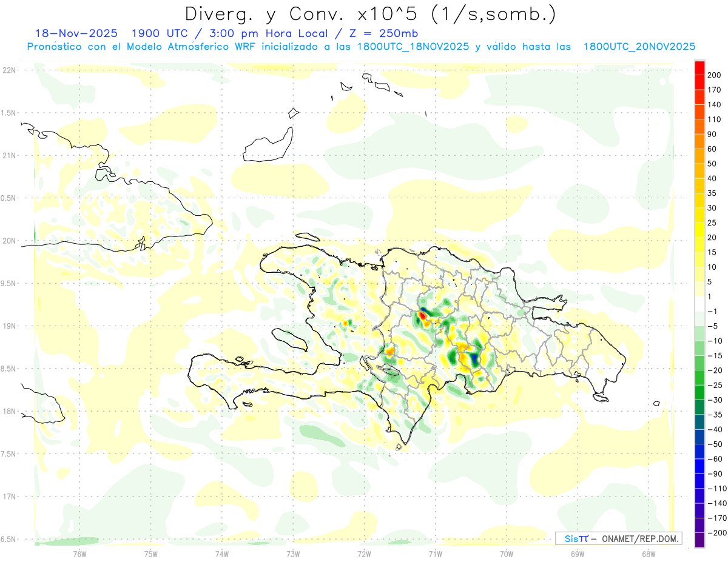
Task: Click the '-200' colorbar label
Action: coord(717,533)
